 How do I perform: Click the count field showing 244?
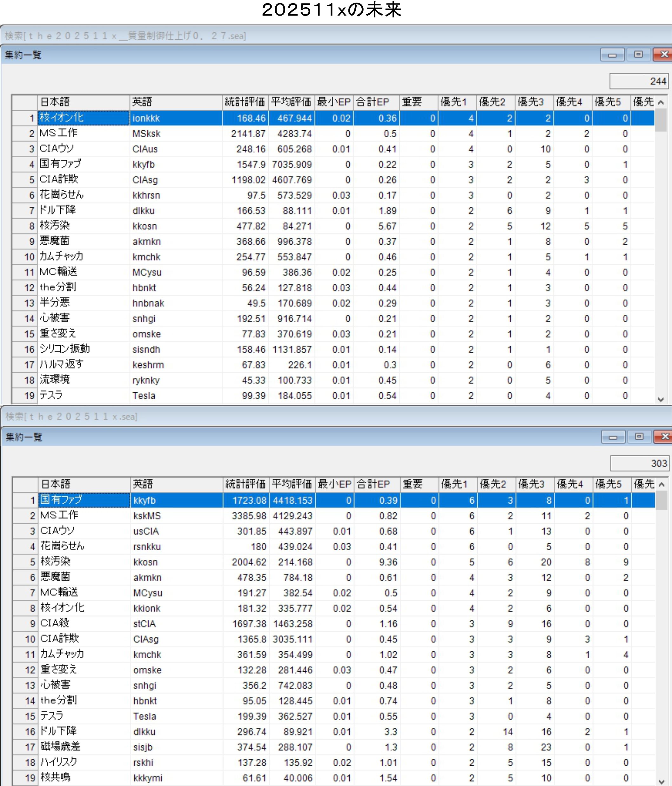[639, 81]
